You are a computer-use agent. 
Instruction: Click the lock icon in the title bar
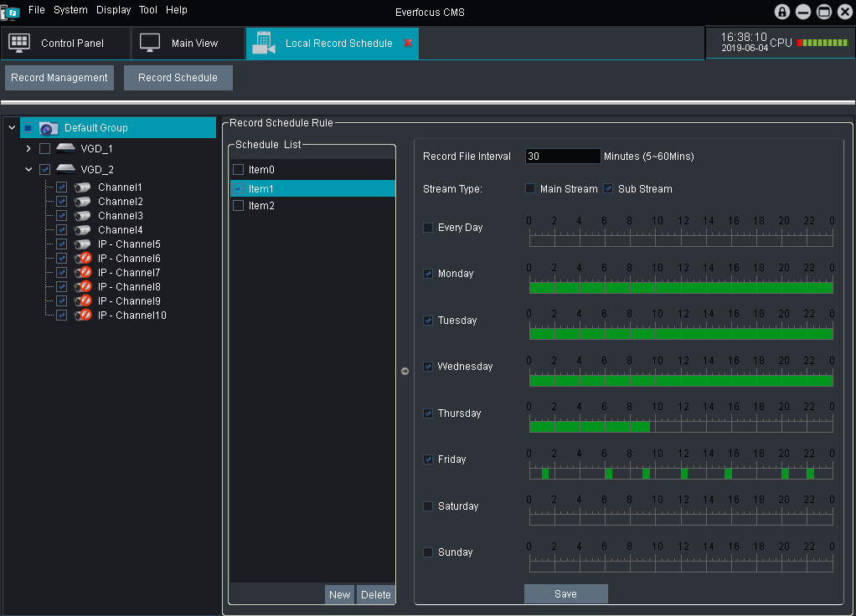click(782, 12)
